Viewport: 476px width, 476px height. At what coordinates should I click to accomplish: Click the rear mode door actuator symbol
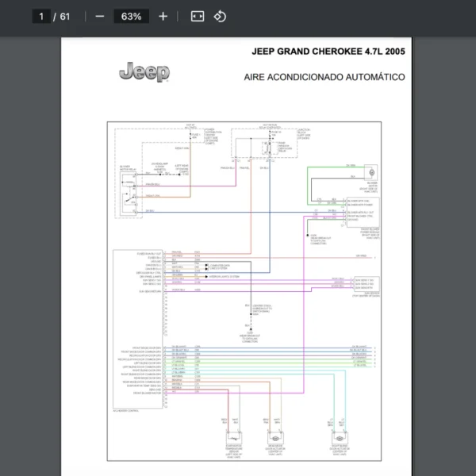tap(274, 438)
